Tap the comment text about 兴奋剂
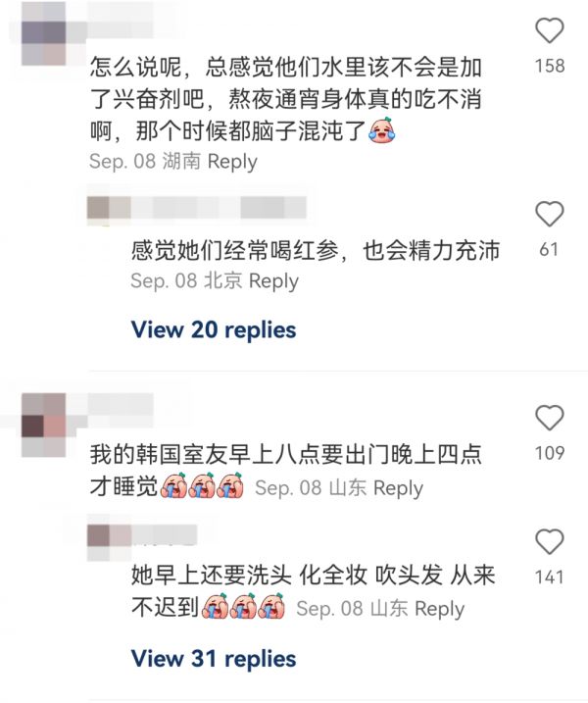 coord(286,100)
